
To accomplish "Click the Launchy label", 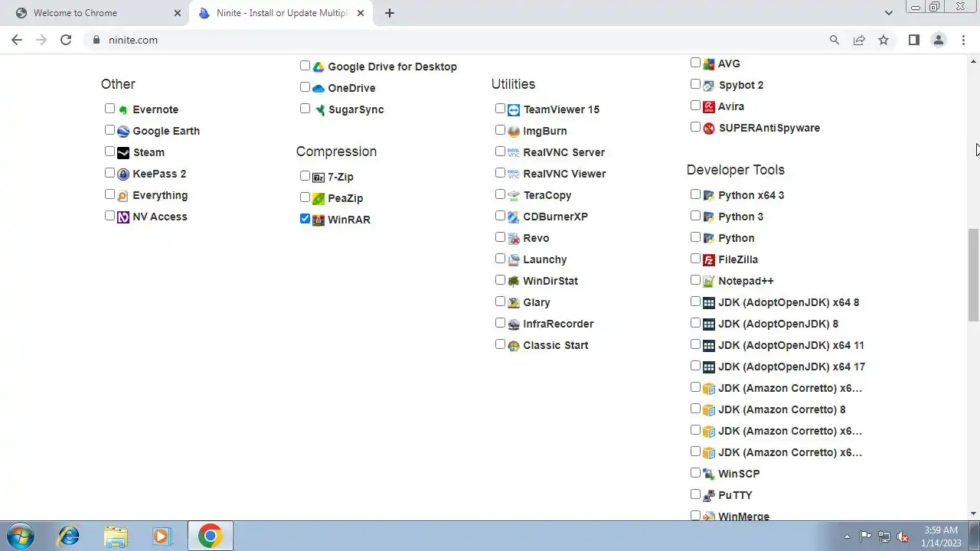I will (545, 259).
